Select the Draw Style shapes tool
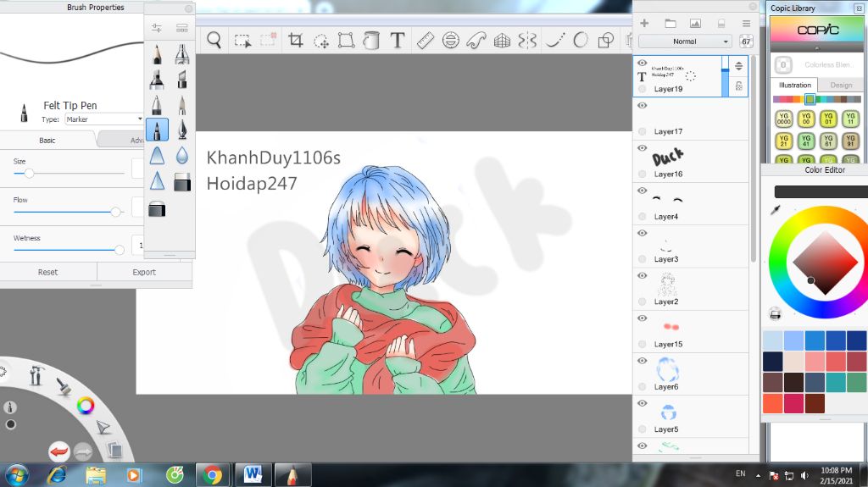 (606, 40)
